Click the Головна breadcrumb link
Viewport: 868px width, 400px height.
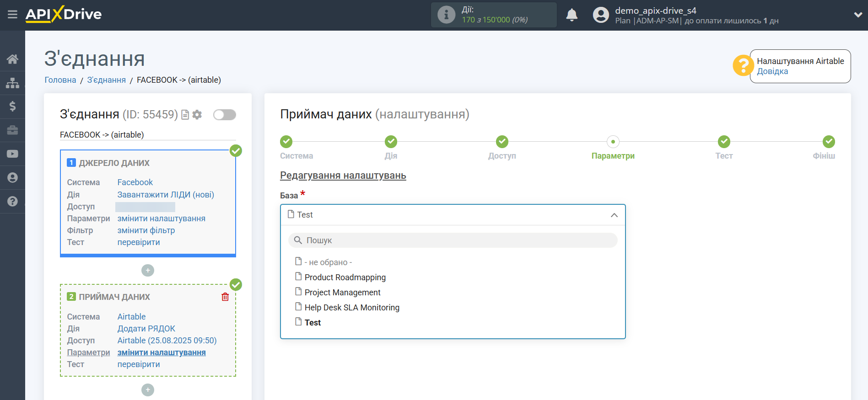click(60, 80)
